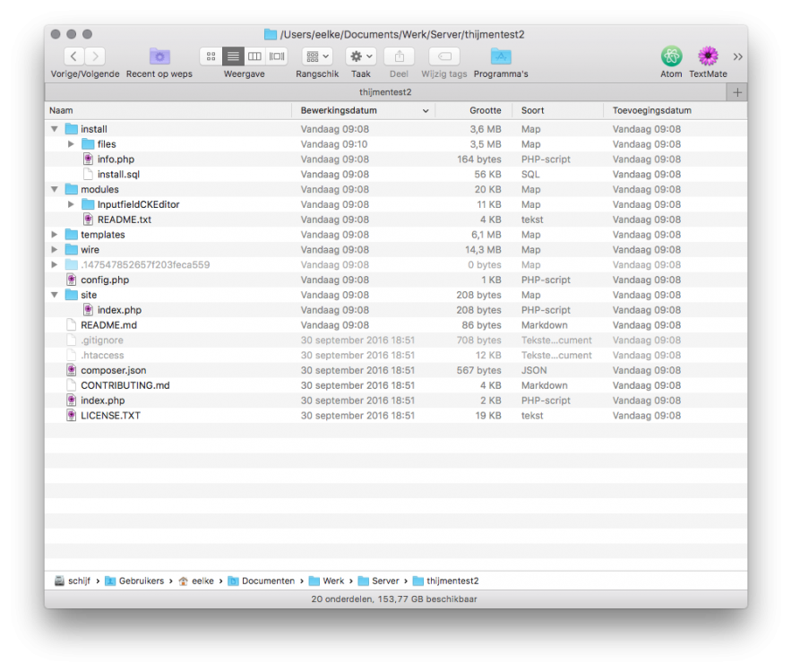Expand the InputfieldCKEditor folder
The image size is (792, 672).
[72, 204]
